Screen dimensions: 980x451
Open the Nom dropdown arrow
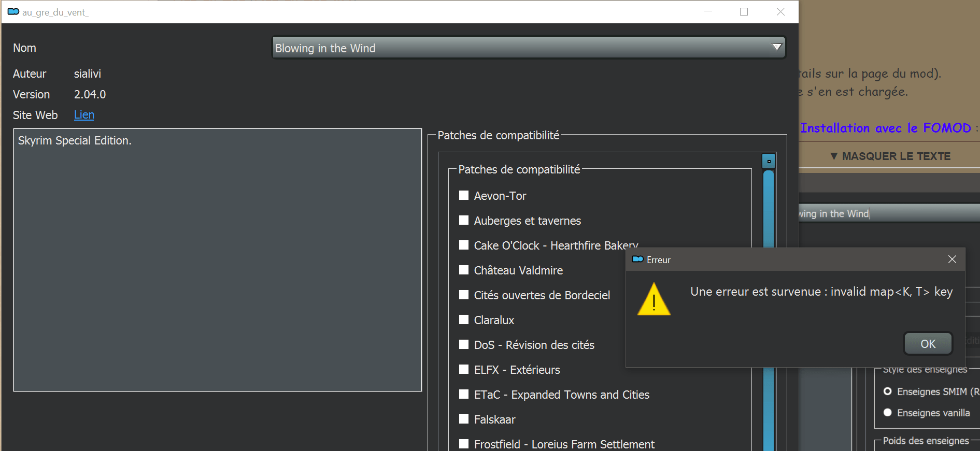click(776, 48)
